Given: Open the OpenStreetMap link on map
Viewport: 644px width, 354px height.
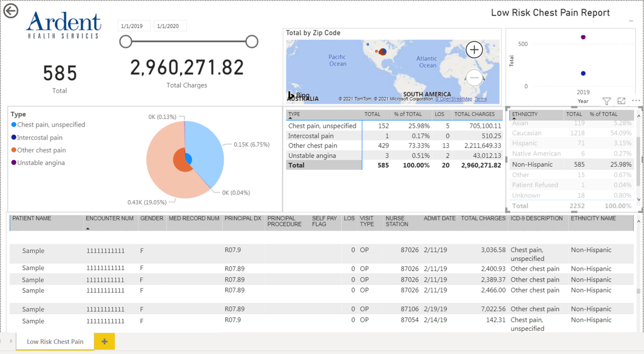Looking at the screenshot, I should pyautogui.click(x=454, y=99).
